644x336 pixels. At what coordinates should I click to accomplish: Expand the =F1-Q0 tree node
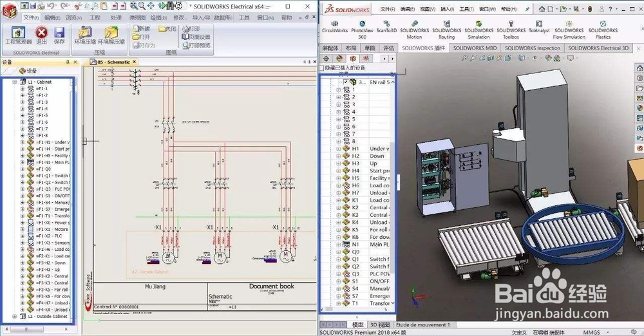(22, 169)
